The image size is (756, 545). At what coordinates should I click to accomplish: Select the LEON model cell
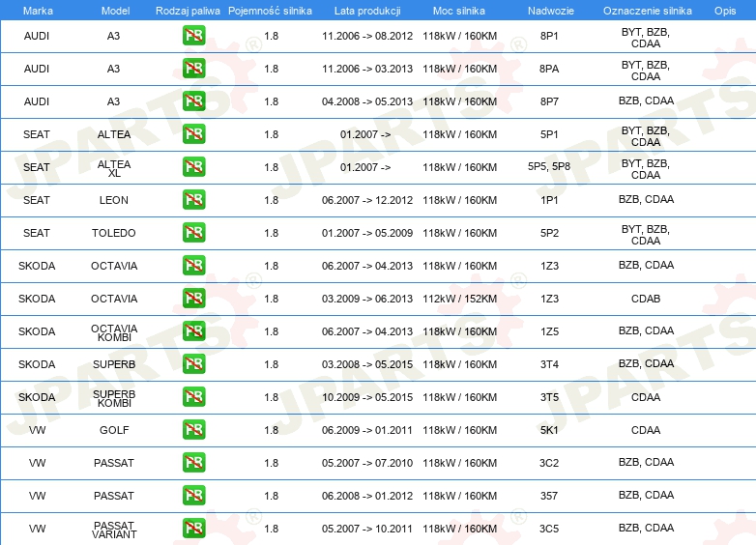click(x=114, y=200)
